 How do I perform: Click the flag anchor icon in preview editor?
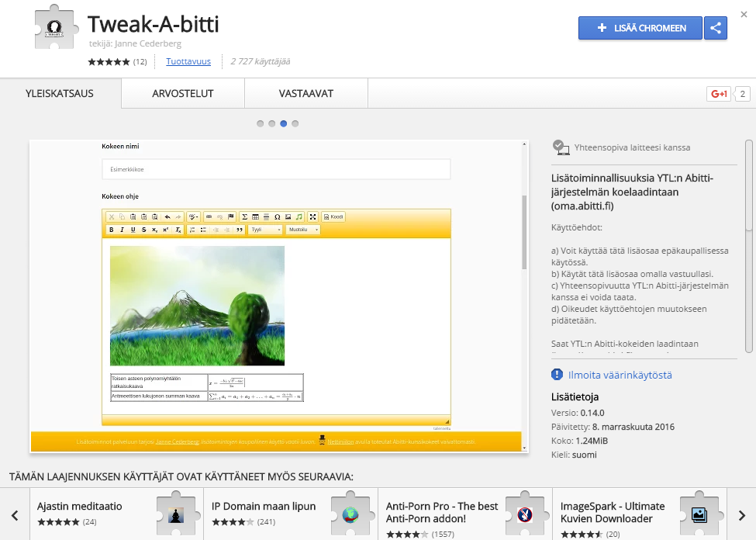230,216
